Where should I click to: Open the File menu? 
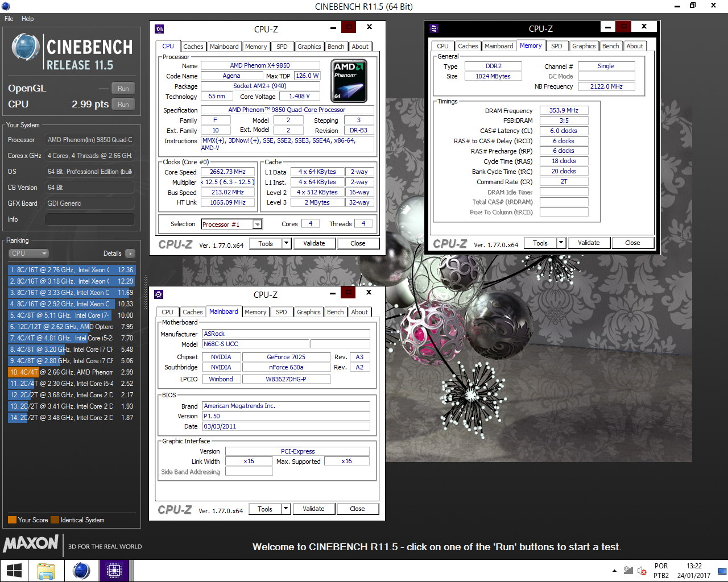9,19
